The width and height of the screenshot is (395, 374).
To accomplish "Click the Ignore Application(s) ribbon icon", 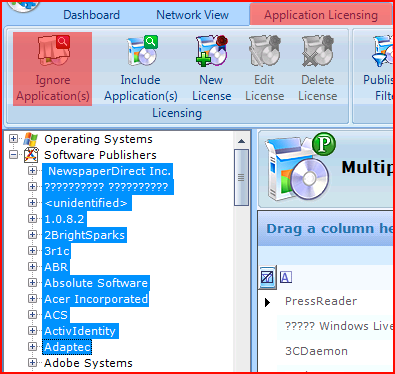I will tap(53, 51).
